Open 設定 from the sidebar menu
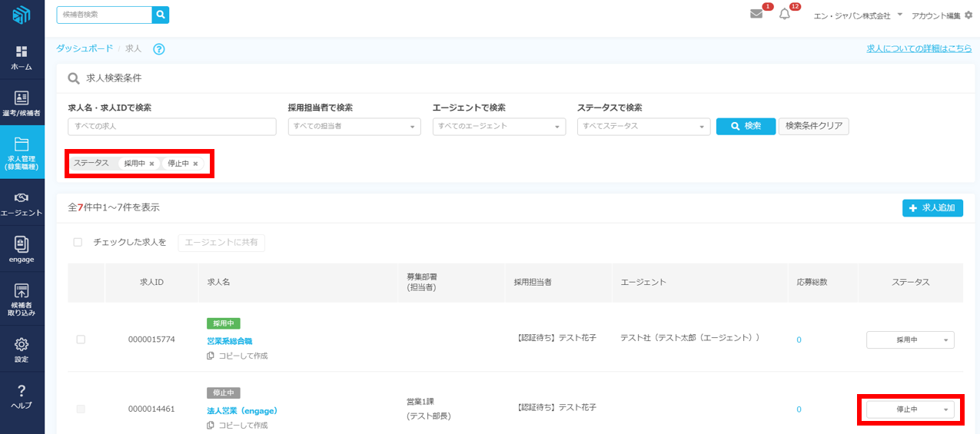 22,350
